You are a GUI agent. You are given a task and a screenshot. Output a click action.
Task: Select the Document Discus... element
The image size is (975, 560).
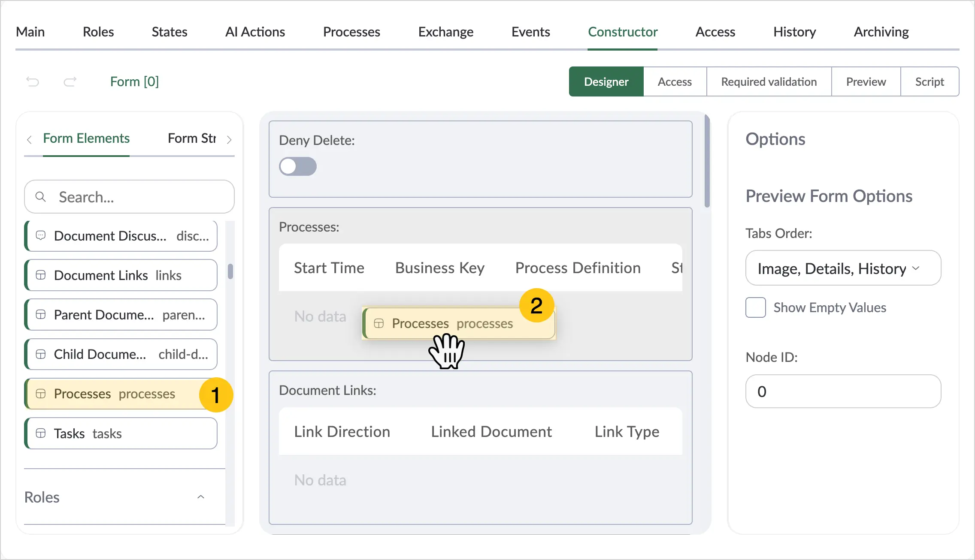coord(121,236)
